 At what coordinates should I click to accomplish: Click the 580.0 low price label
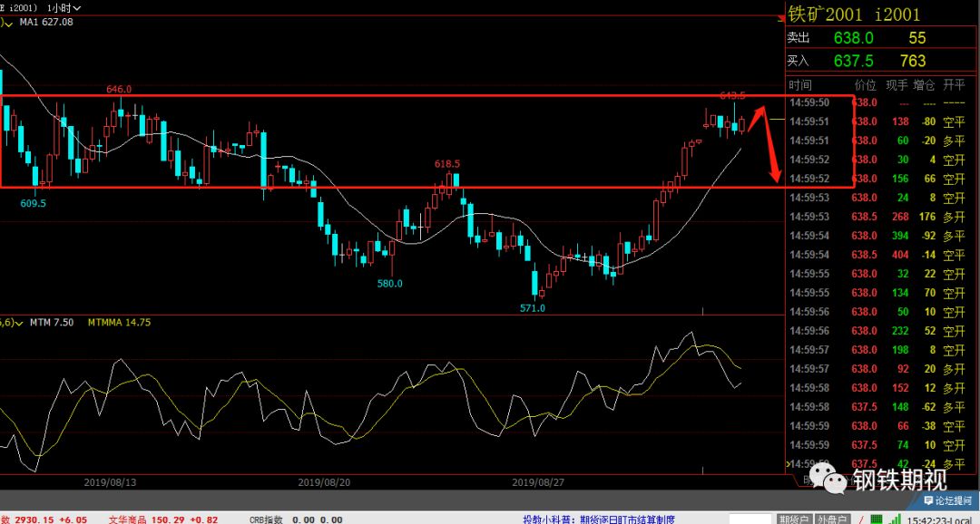(390, 284)
